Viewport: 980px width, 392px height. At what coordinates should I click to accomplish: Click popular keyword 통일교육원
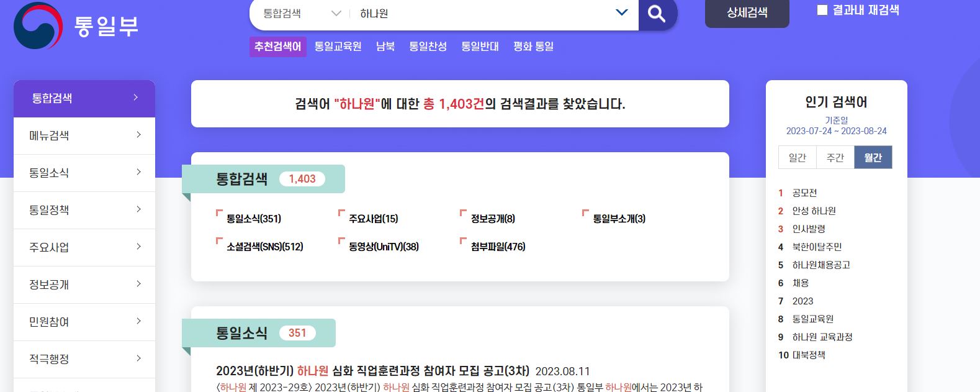tap(813, 319)
